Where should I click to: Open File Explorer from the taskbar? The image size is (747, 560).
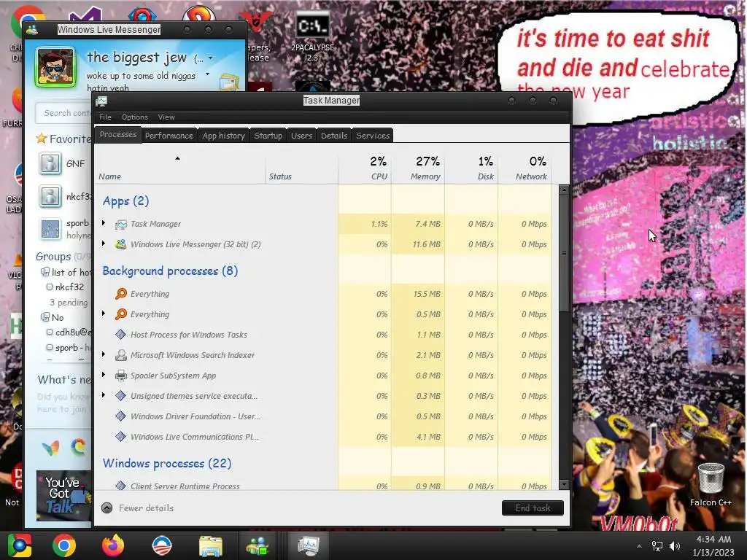pos(211,546)
